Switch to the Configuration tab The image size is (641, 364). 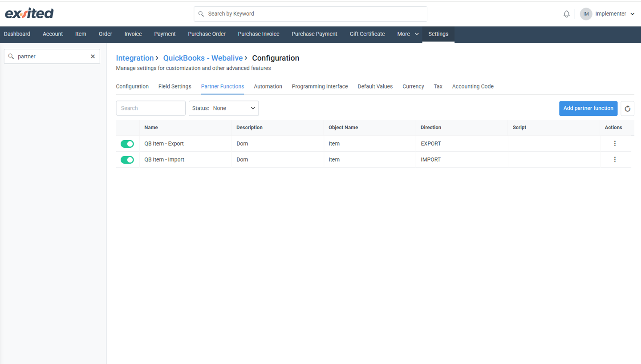pos(132,86)
